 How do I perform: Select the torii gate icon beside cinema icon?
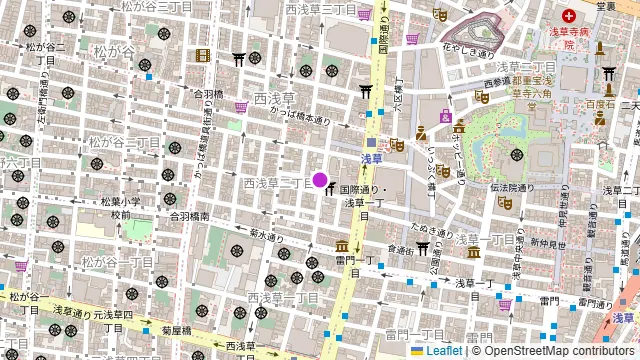(239, 59)
